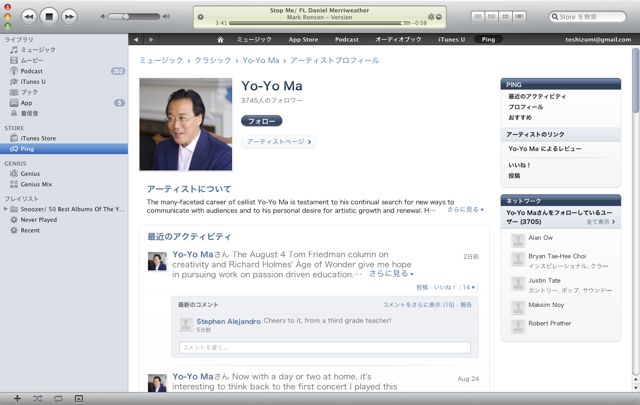This screenshot has width=640, height=405.
Task: Click the comment input field
Action: [x=325, y=348]
